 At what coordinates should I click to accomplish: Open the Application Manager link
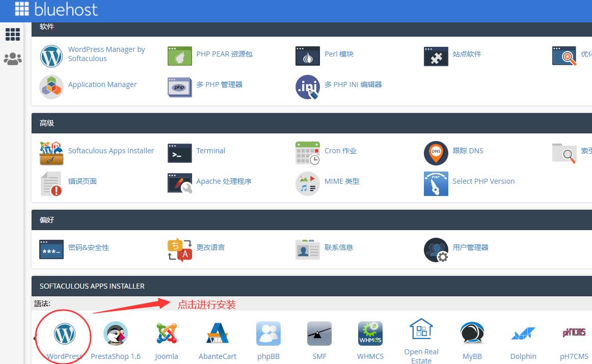pos(102,85)
